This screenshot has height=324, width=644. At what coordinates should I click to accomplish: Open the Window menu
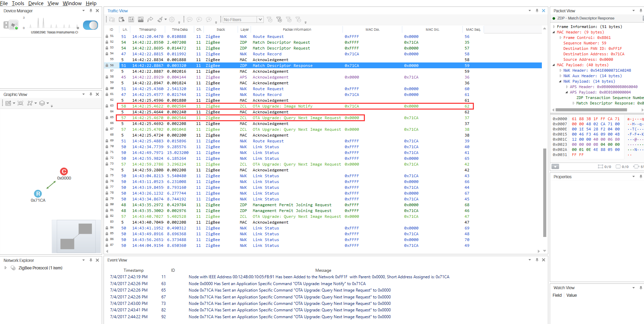pyautogui.click(x=72, y=3)
